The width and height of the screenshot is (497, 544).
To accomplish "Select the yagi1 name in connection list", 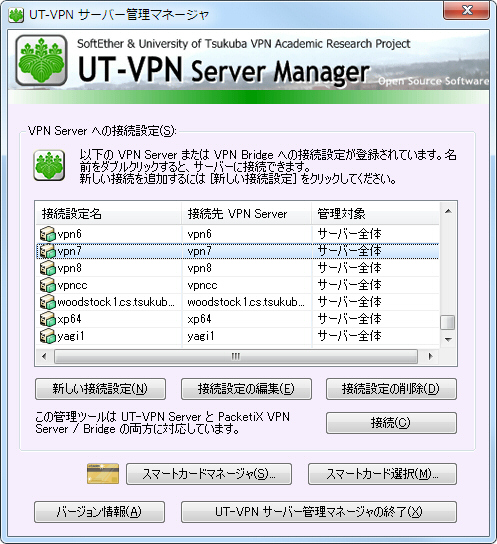I will (71, 336).
